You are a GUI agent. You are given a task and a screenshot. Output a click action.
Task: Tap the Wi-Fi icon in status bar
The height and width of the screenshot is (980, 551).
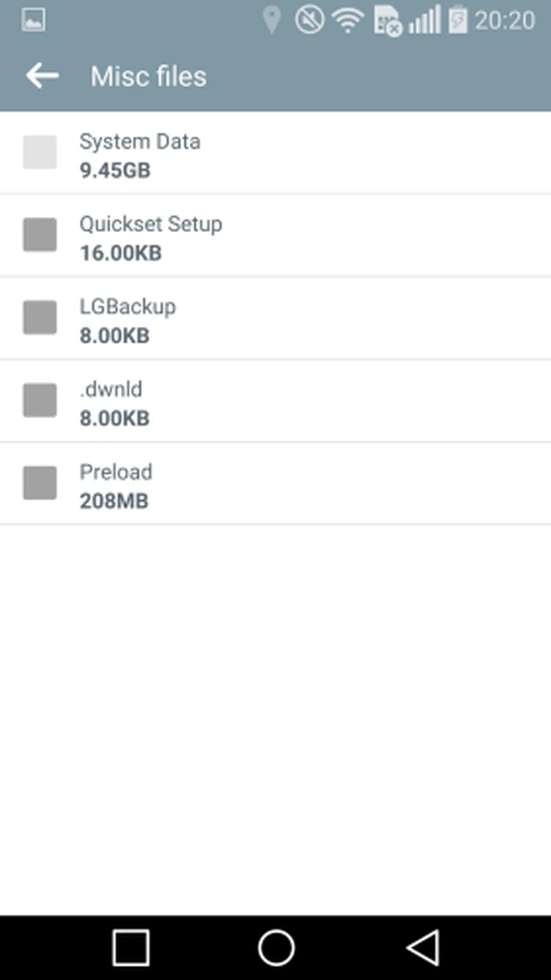coord(348,20)
